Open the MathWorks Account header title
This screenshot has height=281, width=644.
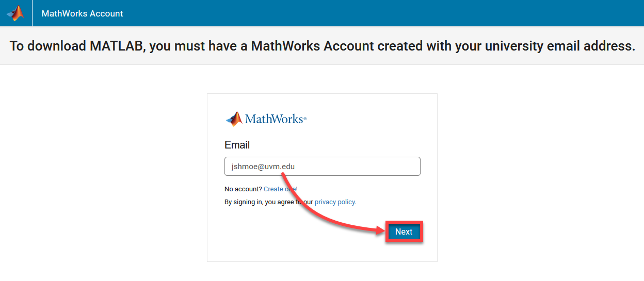point(83,13)
